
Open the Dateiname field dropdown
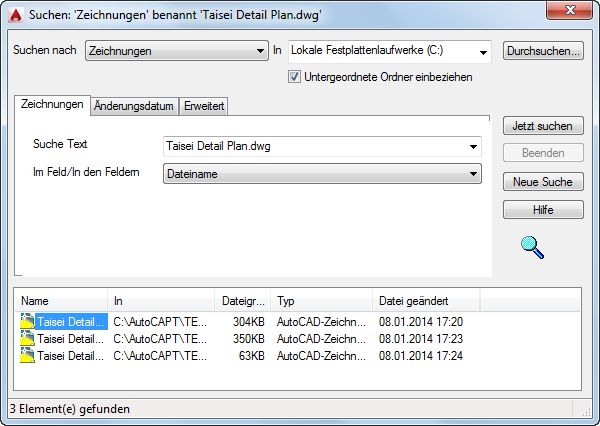pyautogui.click(x=322, y=174)
